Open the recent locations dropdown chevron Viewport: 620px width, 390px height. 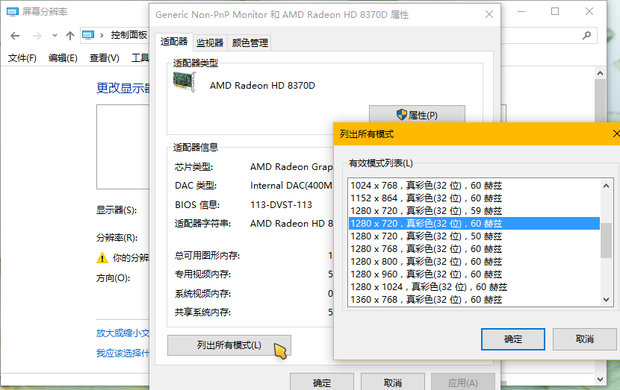coord(55,36)
